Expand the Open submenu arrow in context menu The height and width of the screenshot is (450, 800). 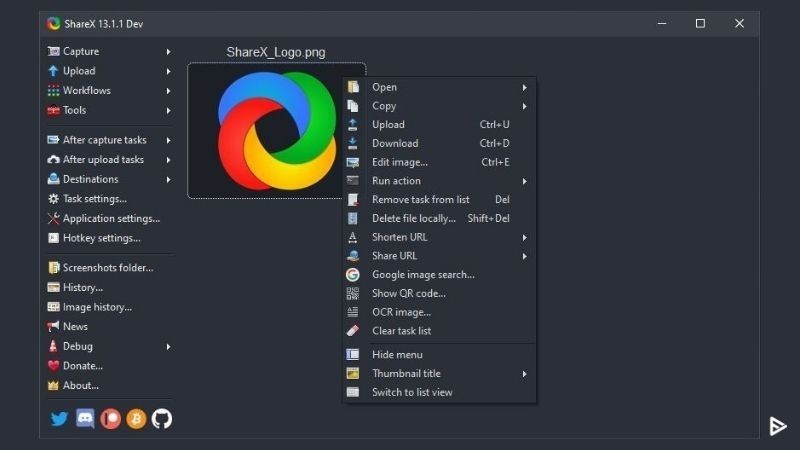[524, 88]
